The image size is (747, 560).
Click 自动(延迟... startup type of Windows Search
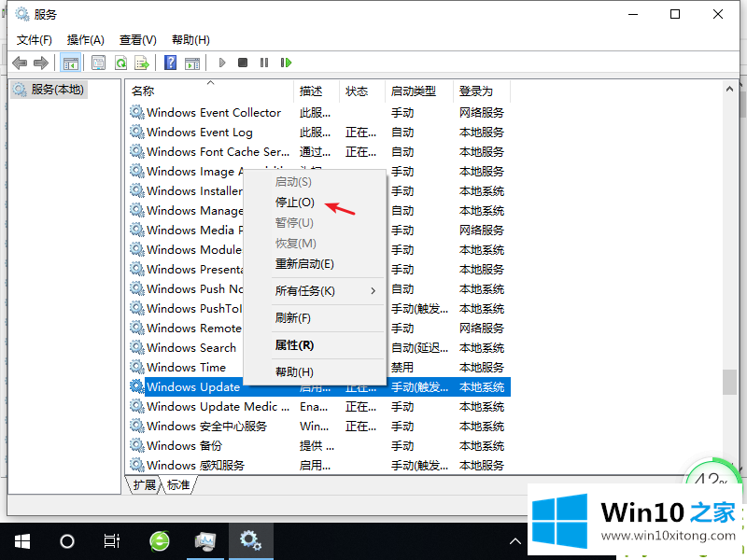pos(419,347)
